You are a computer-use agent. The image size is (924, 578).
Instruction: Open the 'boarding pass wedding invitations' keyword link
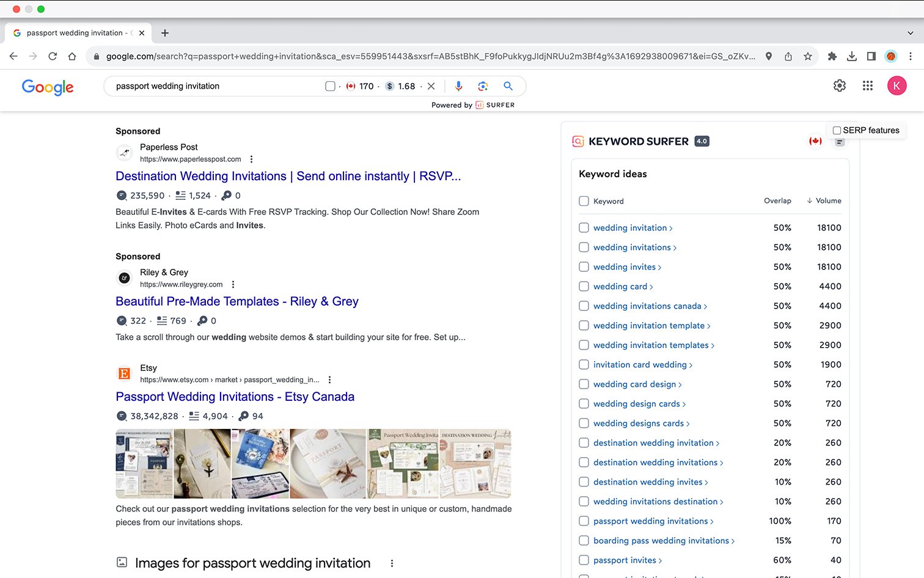(x=664, y=541)
